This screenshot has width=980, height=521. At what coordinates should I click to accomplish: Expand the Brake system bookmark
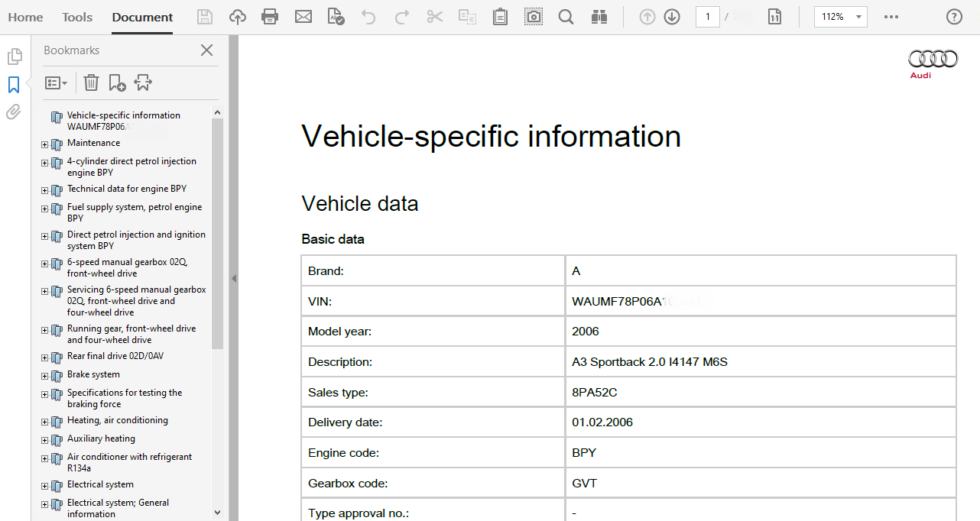pyautogui.click(x=45, y=376)
